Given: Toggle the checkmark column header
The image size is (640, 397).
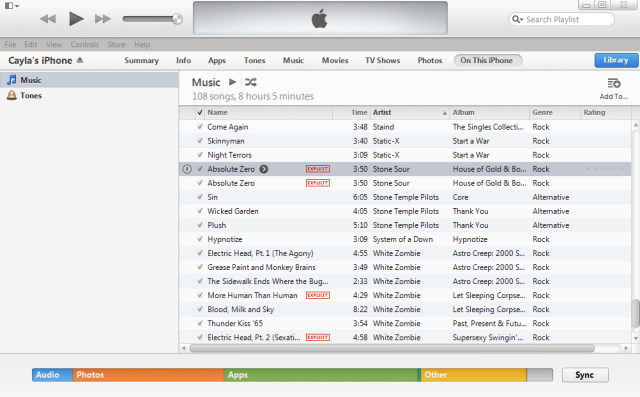Looking at the screenshot, I should (200, 112).
